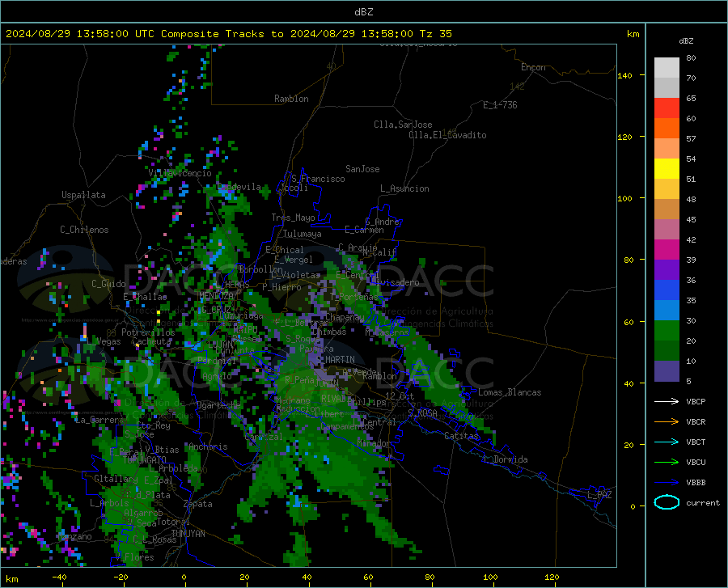Screen dimensions: 728x588
Task: Select the magenta 42 dBZ color swatch
Action: (x=667, y=250)
